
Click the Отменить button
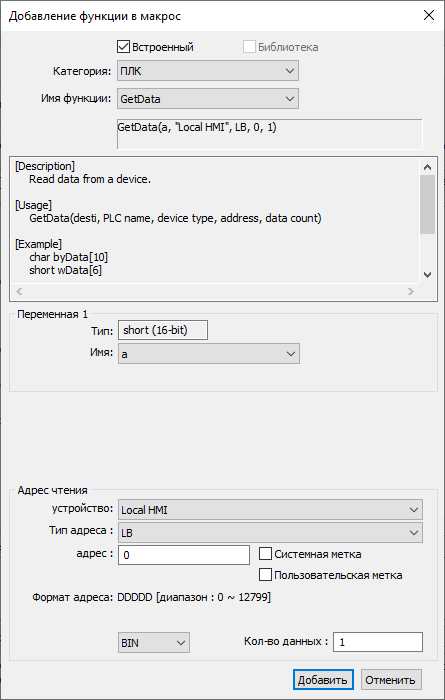pyautogui.click(x=391, y=680)
